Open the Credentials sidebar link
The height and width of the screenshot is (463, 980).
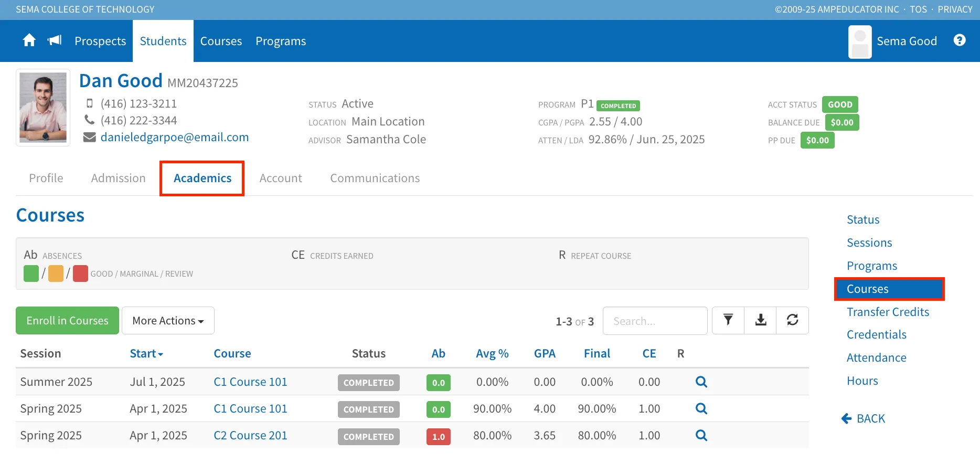tap(876, 334)
